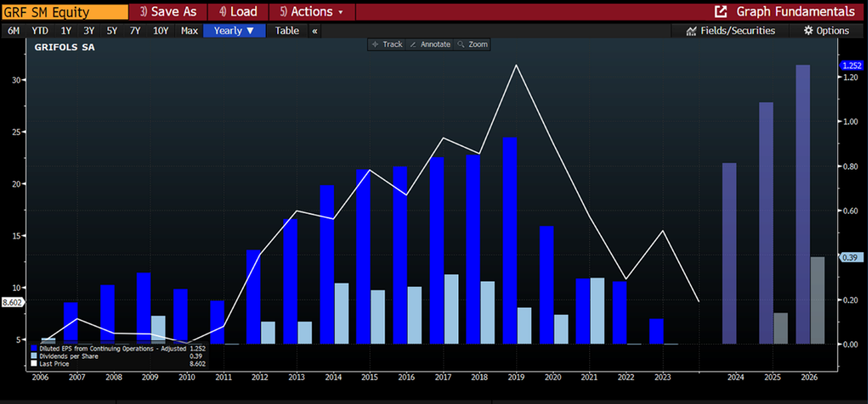
Task: Activate the Annotate pencil tool
Action: click(x=430, y=45)
